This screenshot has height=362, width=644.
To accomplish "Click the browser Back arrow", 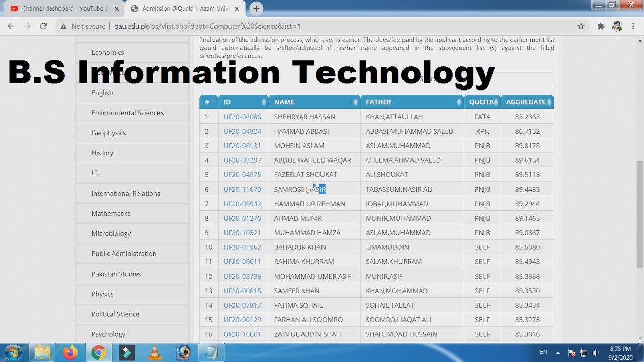I will coord(11,26).
